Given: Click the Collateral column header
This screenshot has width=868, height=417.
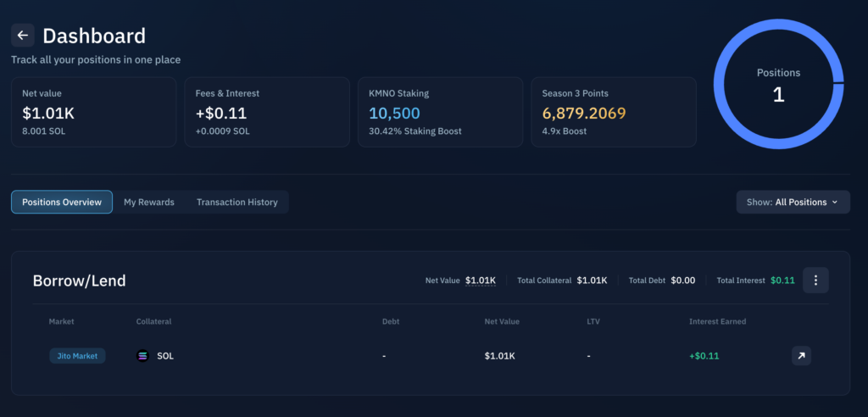Looking at the screenshot, I should tap(153, 322).
